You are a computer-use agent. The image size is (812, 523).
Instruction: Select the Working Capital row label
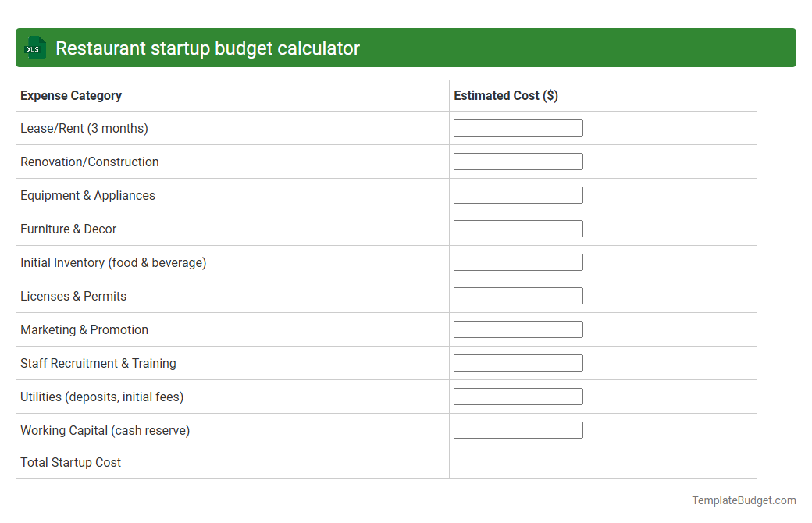pyautogui.click(x=105, y=430)
